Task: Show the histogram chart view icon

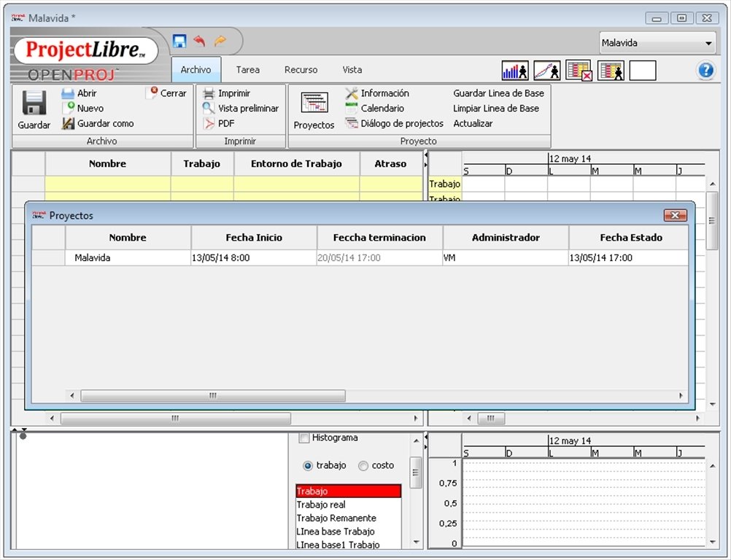Action: coord(515,70)
